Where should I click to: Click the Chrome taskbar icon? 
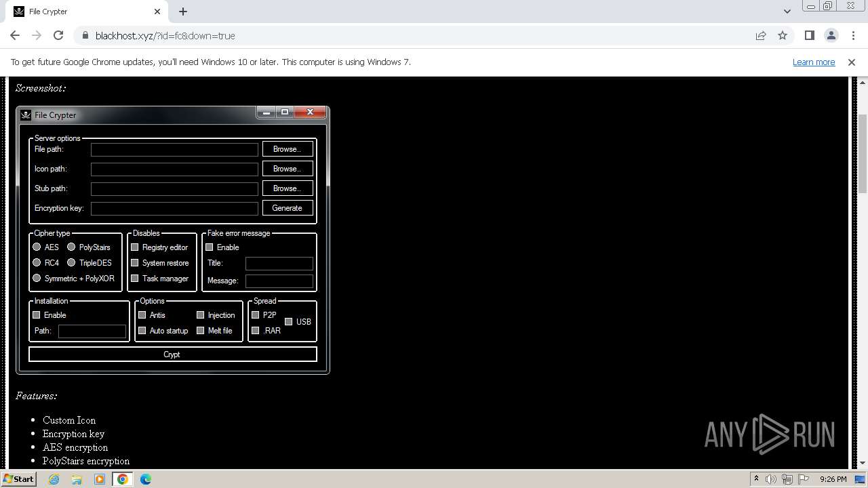123,479
